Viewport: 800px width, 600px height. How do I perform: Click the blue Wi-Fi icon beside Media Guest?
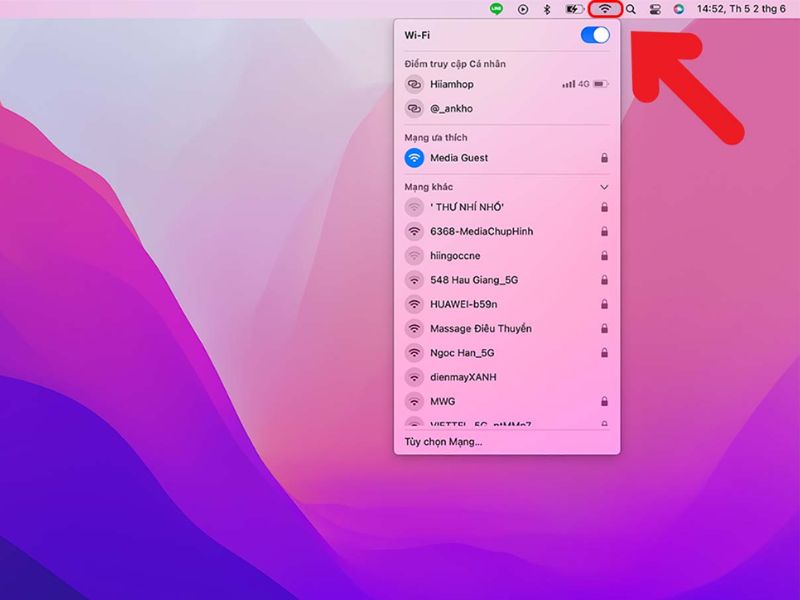point(414,158)
